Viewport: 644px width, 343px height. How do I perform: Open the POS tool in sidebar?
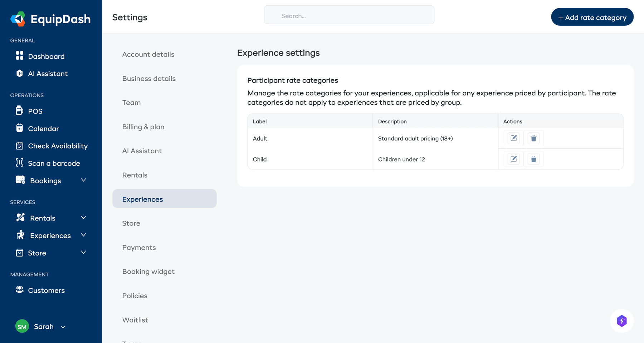35,111
